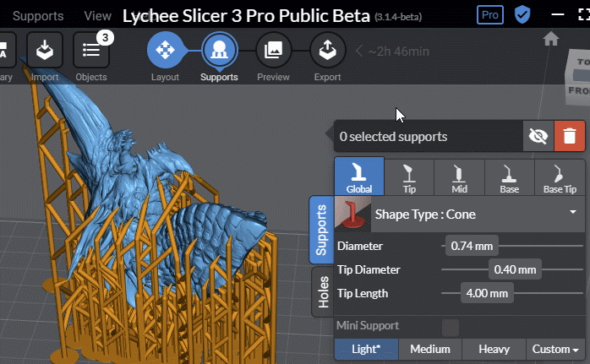
Task: Toggle the Mini Support checkbox
Action: (x=451, y=327)
